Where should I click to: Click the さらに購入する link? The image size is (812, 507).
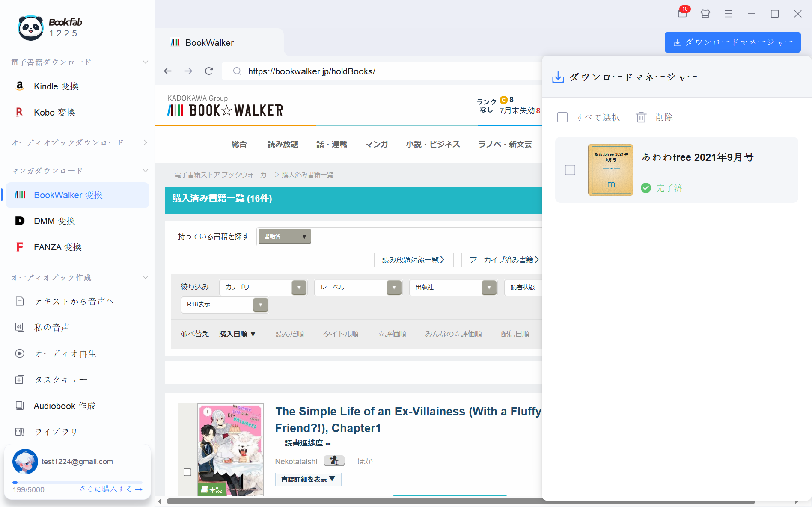[111, 489]
